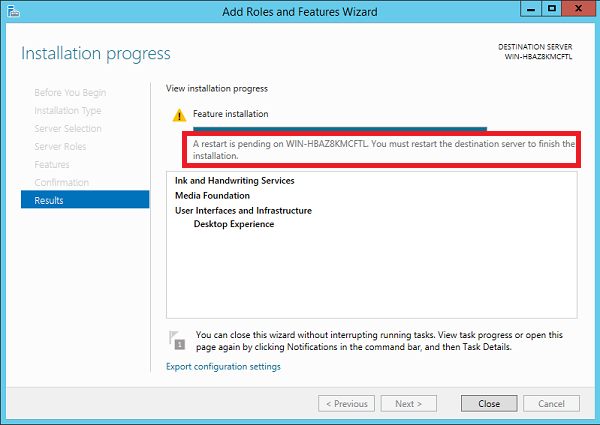This screenshot has width=600, height=425.
Task: Minimize the Add Roles and Features Wizard
Action: 526,10
